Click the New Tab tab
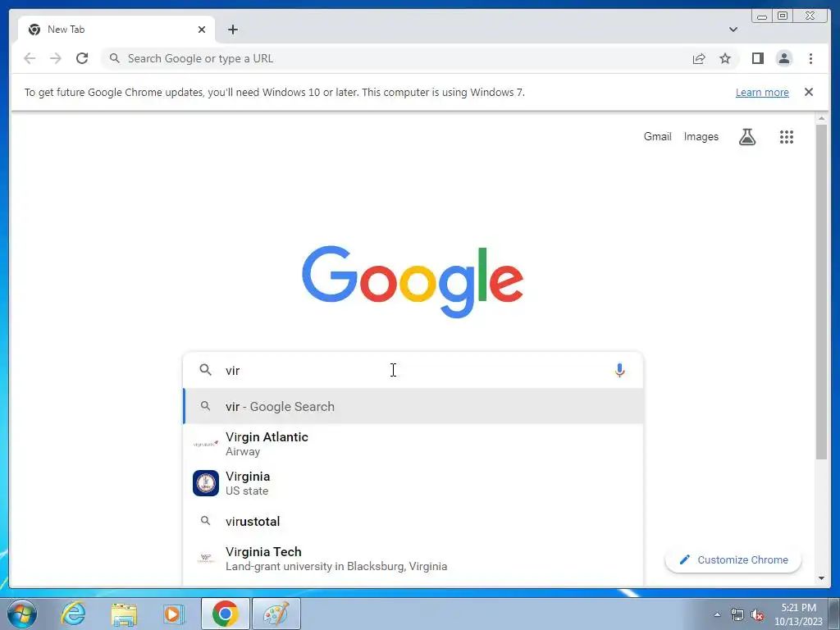840x630 pixels. (116, 30)
